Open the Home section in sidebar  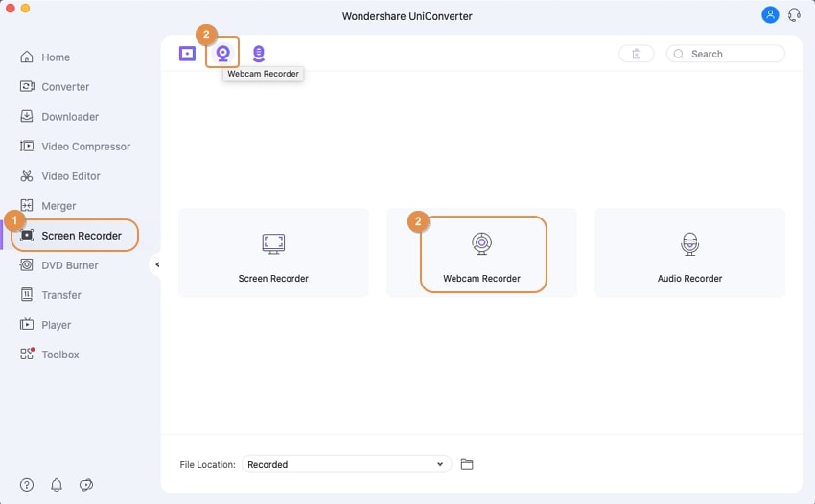pos(45,57)
